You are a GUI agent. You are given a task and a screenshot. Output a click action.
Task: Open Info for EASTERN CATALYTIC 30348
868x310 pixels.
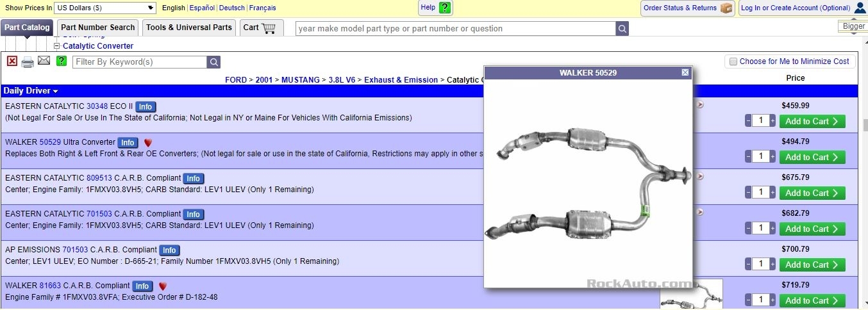[x=146, y=107]
